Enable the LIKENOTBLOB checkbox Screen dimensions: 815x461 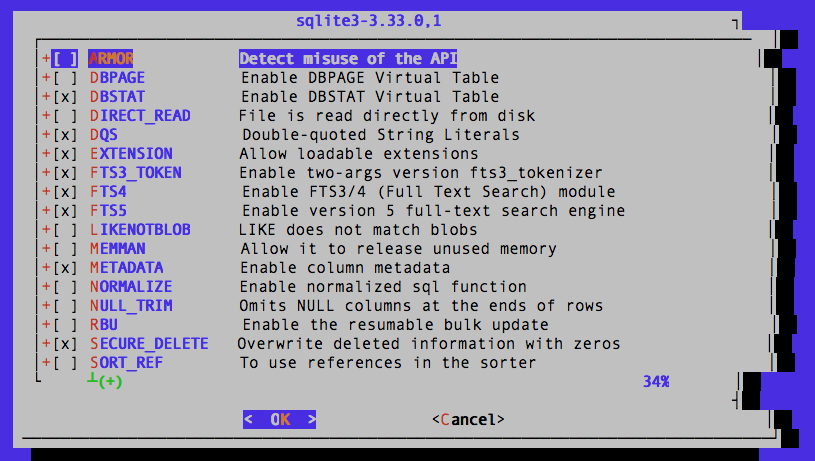coord(64,230)
